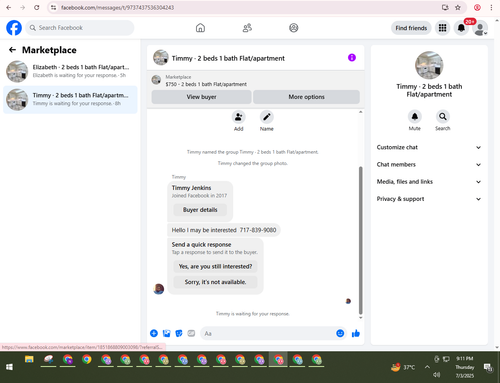The height and width of the screenshot is (383, 500).
Task: Click the Name pencil icon in chat
Action: pos(267,117)
